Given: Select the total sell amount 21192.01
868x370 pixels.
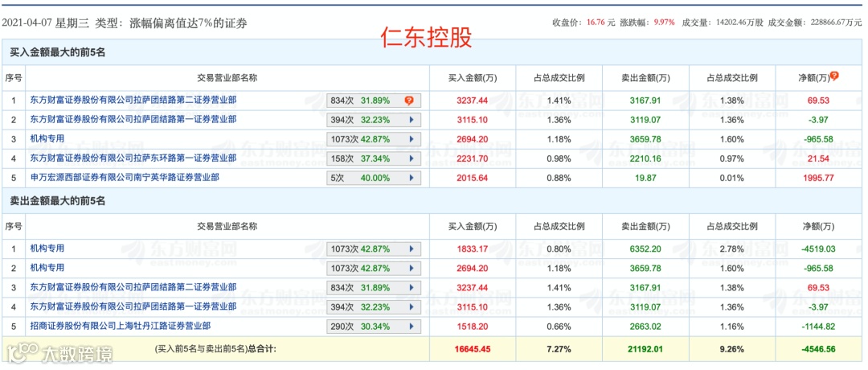Looking at the screenshot, I should click(645, 349).
